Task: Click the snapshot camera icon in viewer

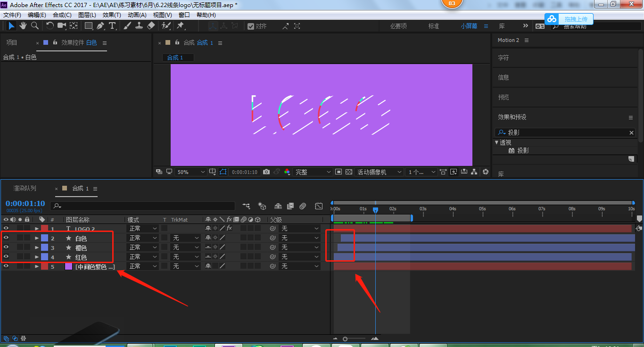Action: [266, 172]
